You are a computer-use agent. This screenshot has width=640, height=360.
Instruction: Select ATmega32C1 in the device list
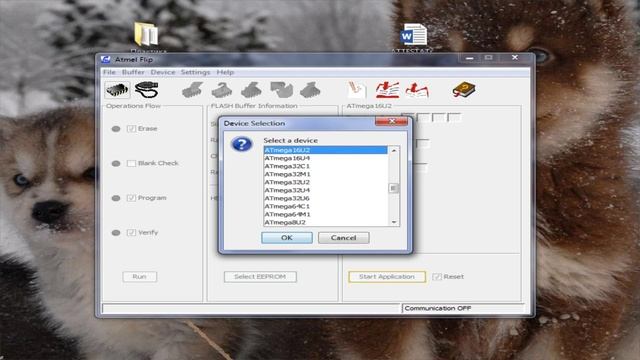click(325, 166)
